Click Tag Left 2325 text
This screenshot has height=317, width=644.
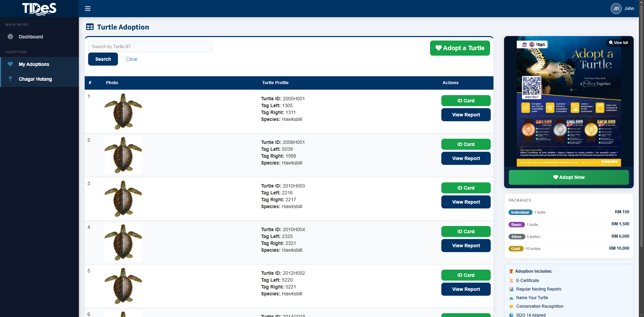pyautogui.click(x=277, y=236)
